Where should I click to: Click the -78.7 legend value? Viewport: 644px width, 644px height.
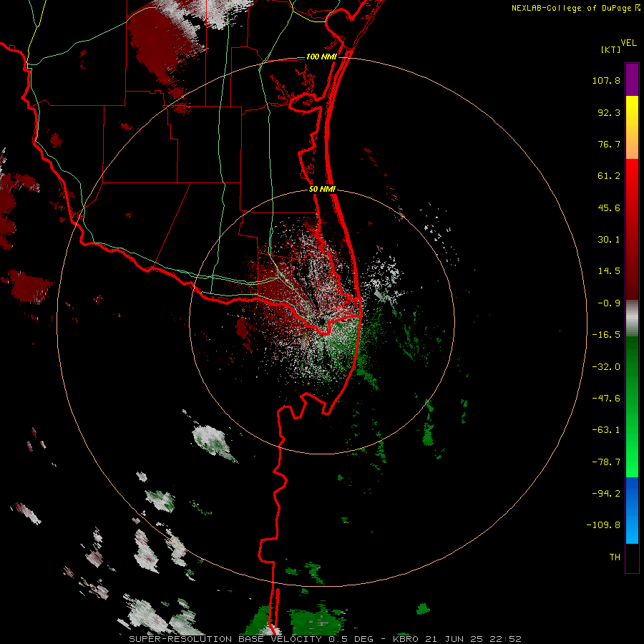(x=606, y=462)
